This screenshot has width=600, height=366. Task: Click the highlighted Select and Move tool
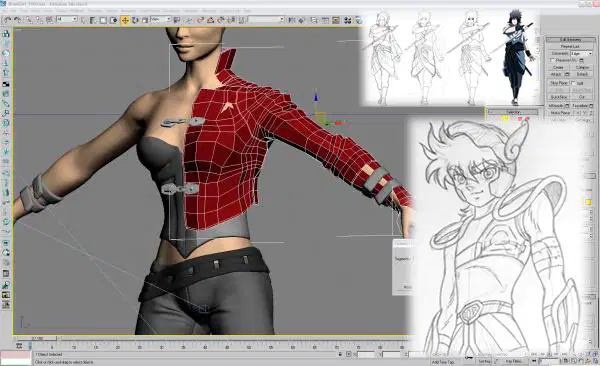tap(125, 20)
